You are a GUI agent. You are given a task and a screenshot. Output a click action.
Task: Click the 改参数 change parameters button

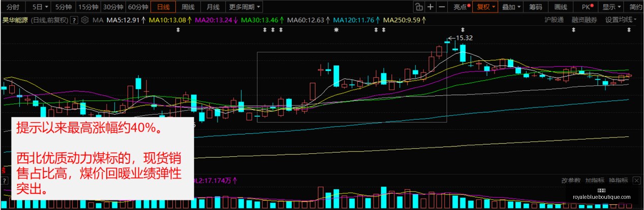click(x=571, y=180)
